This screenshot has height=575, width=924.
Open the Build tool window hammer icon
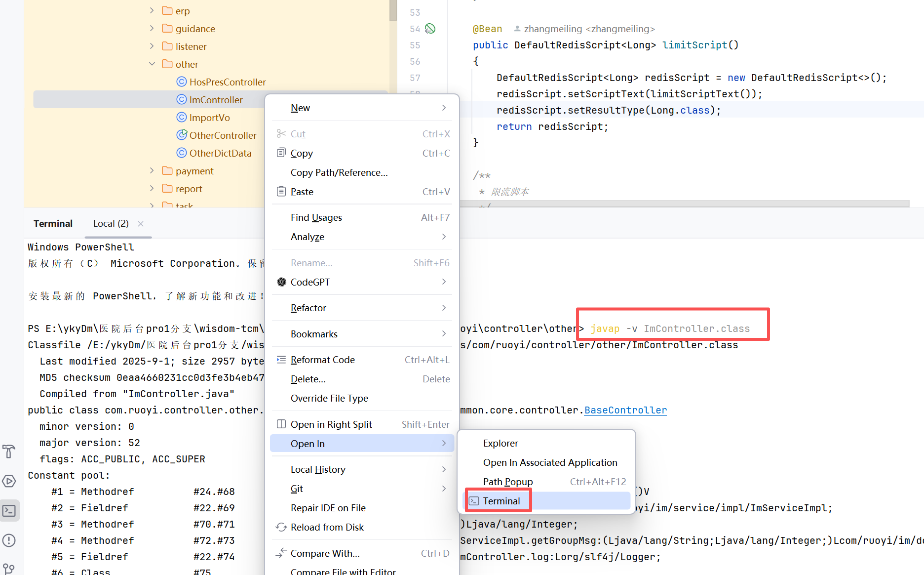[9, 452]
